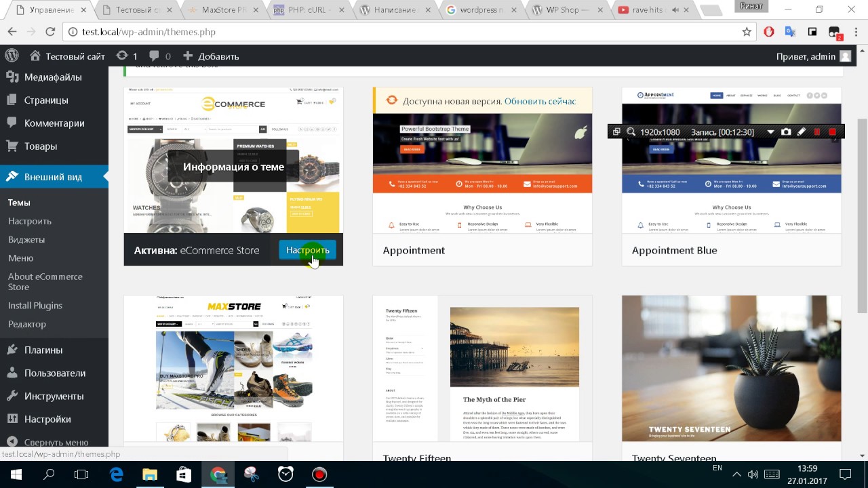The image size is (868, 488).
Task: Open Информация о теме on eCommerce Store
Action: click(x=233, y=167)
